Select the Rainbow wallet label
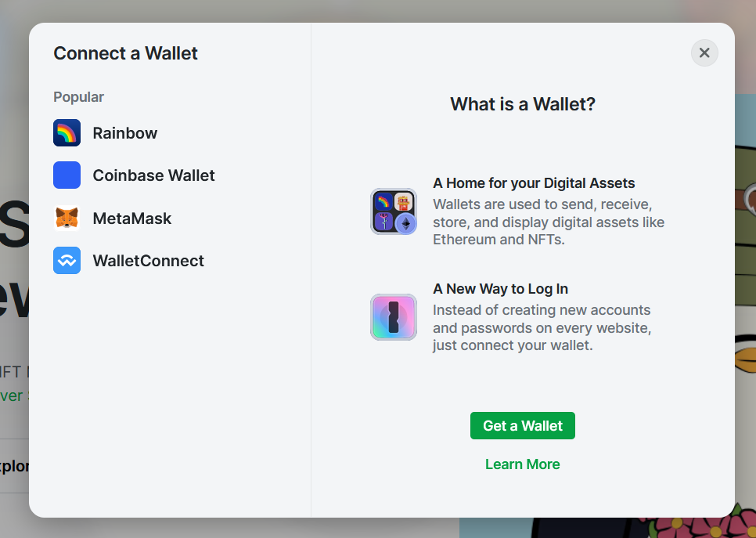Image resolution: width=756 pixels, height=538 pixels. (x=125, y=133)
